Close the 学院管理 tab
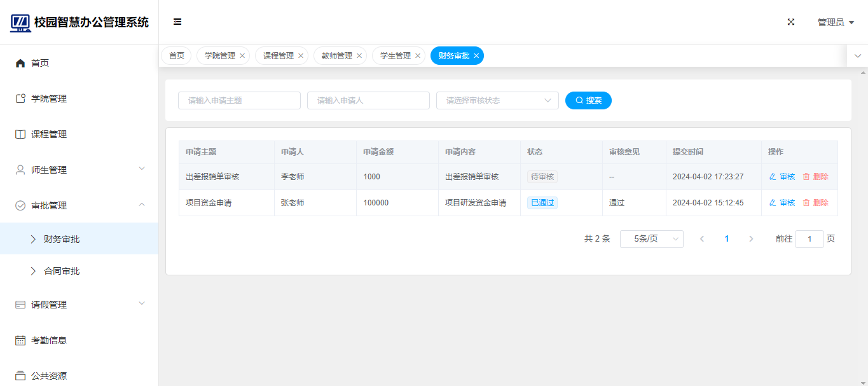Image resolution: width=868 pixels, height=386 pixels. 242,56
